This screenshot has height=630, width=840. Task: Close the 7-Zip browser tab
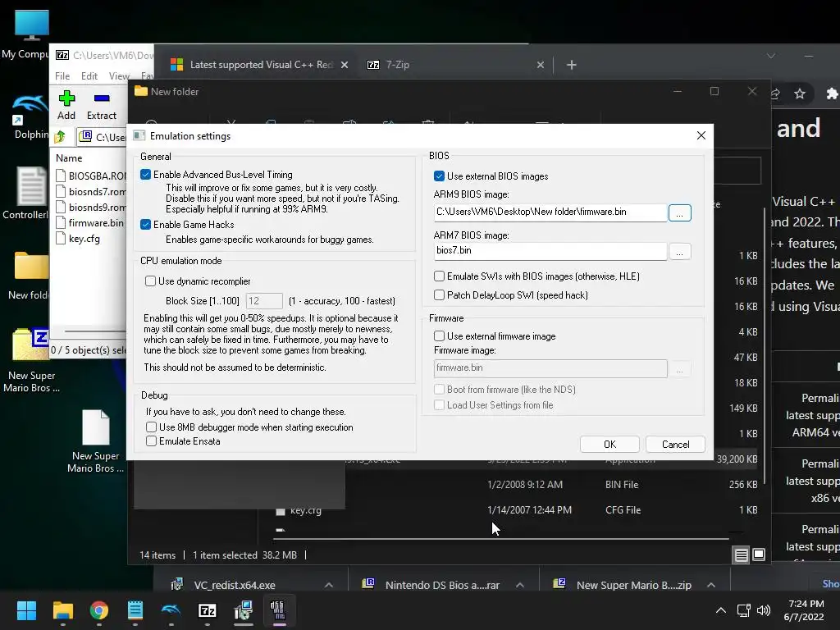[x=541, y=65]
